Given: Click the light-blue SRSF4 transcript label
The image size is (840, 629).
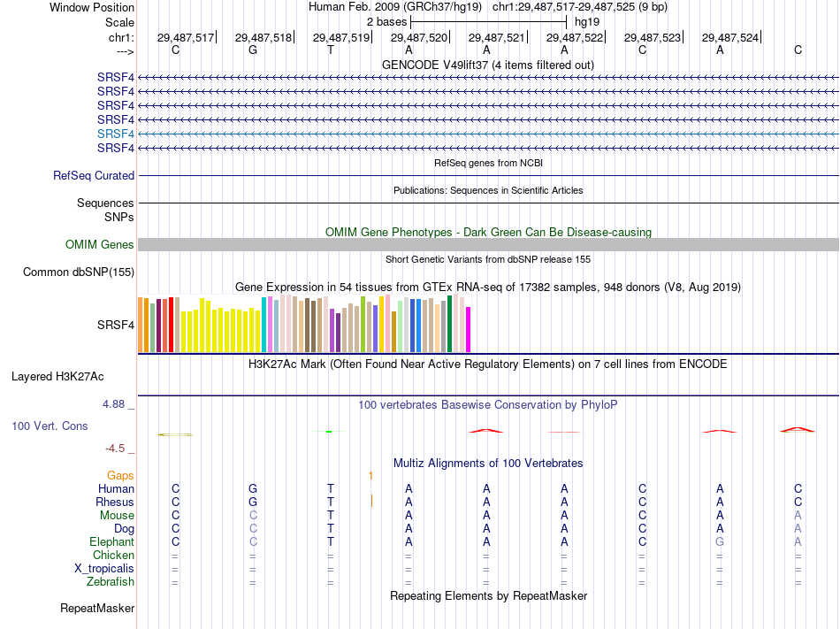Looking at the screenshot, I should pyautogui.click(x=116, y=134).
